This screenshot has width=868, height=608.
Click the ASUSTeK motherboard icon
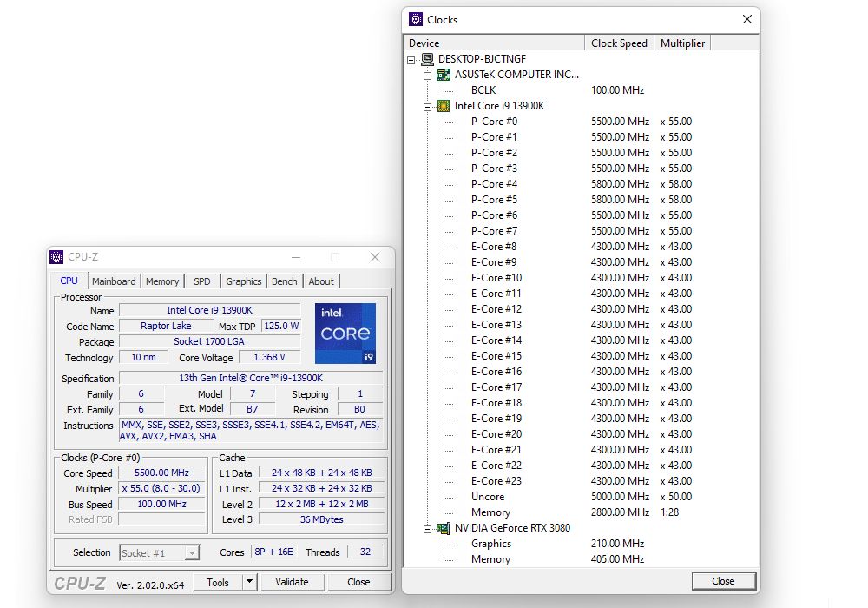444,74
